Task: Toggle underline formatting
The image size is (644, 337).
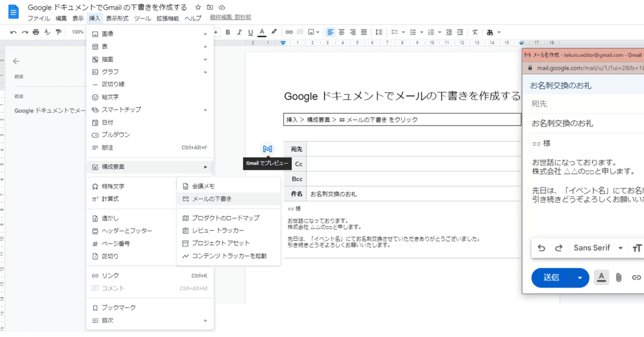Action: pos(250,32)
